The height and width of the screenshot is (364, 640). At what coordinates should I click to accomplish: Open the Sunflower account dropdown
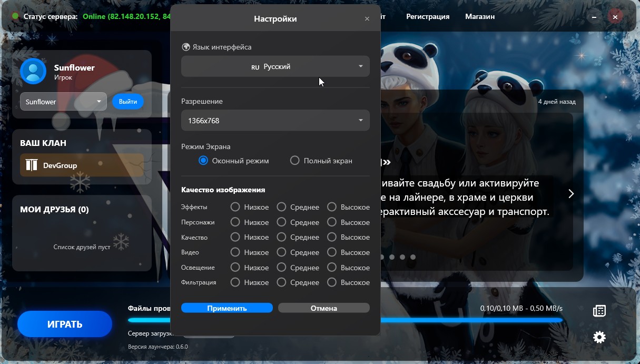click(63, 102)
